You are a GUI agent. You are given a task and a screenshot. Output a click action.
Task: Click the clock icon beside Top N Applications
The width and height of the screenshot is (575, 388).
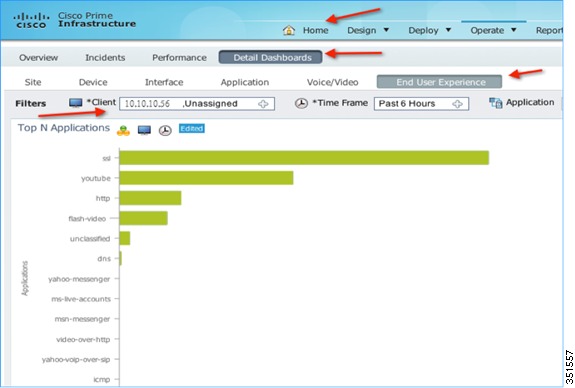(x=165, y=130)
